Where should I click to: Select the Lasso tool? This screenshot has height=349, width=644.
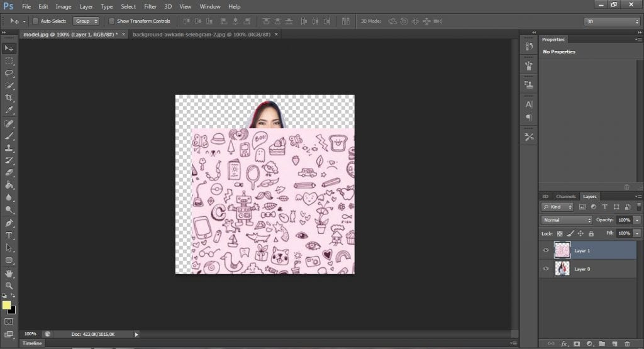tap(9, 73)
